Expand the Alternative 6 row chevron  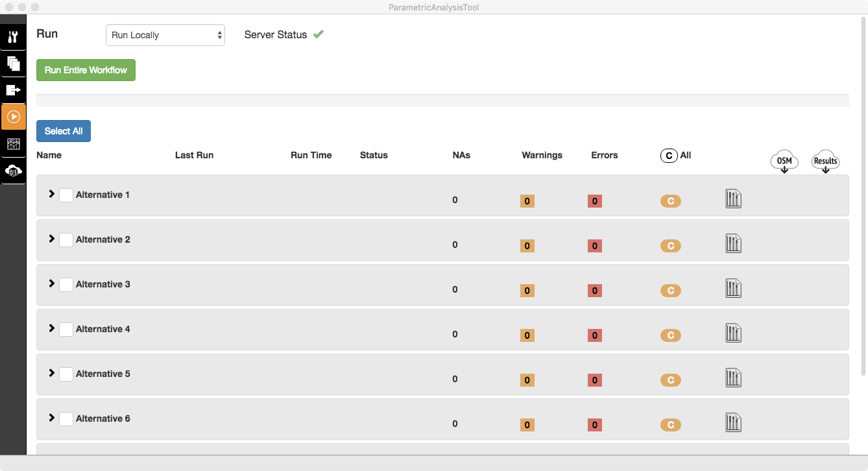coord(52,418)
